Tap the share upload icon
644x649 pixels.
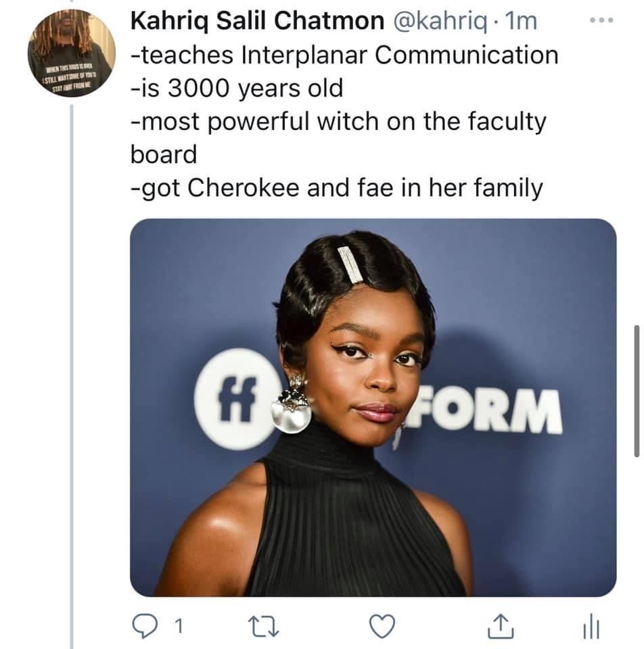501,625
